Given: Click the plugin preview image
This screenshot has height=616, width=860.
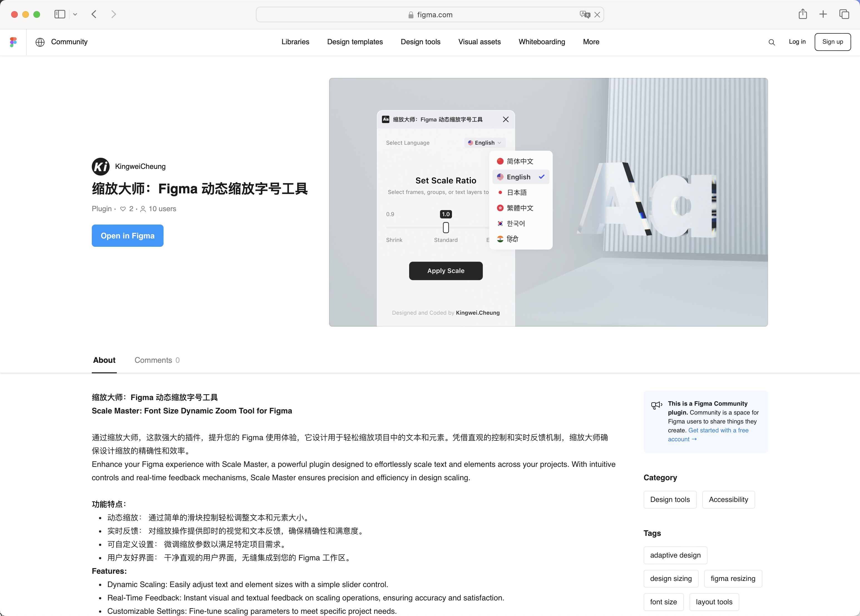Looking at the screenshot, I should (x=548, y=203).
